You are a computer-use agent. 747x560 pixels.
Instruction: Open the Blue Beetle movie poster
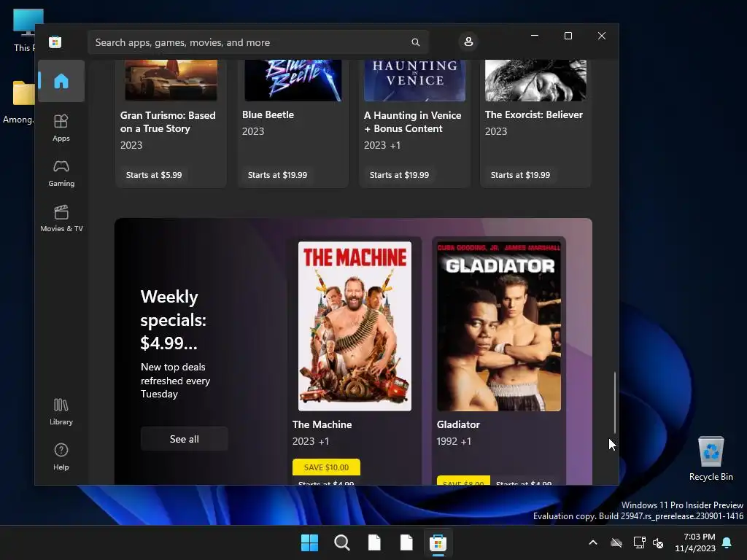pos(293,80)
